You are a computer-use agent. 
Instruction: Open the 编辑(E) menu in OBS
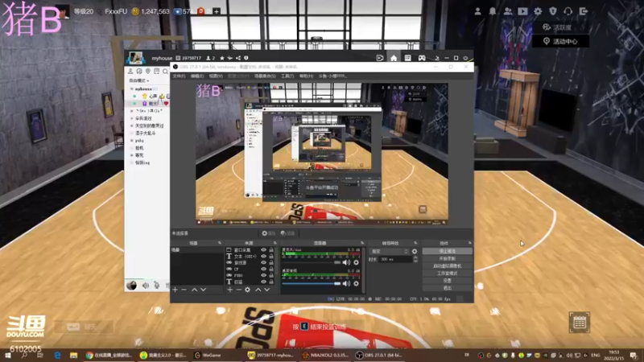[x=197, y=76]
